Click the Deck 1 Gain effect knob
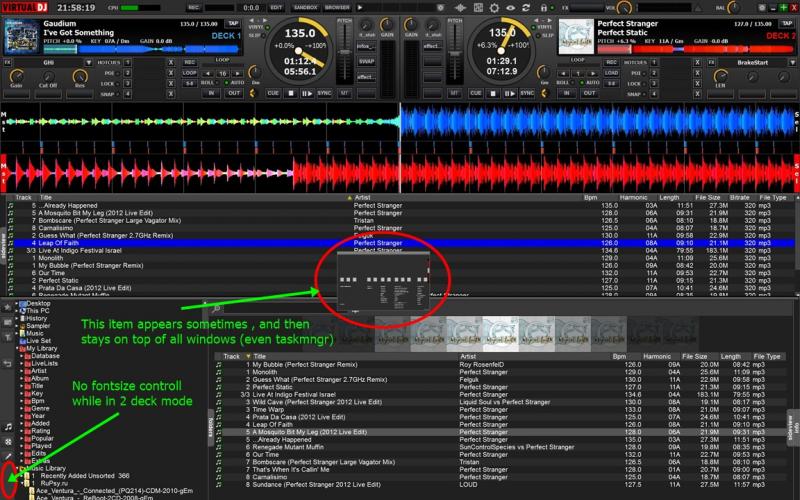 click(16, 78)
